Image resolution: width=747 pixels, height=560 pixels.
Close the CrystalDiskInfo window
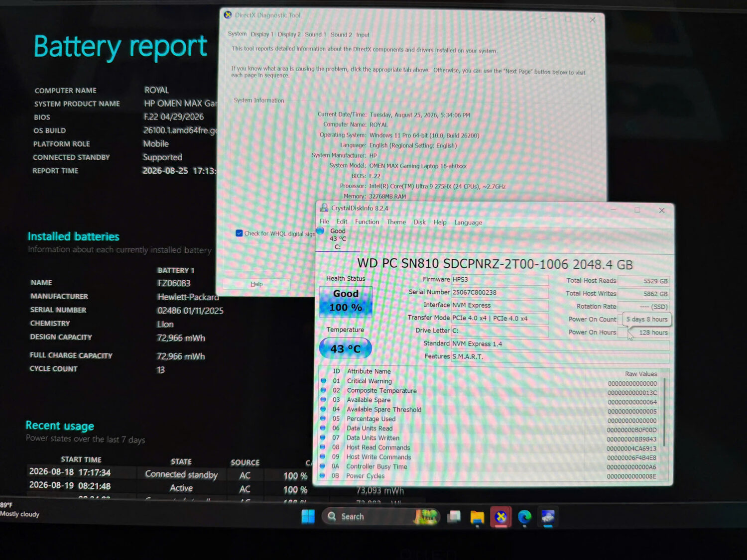[662, 211]
